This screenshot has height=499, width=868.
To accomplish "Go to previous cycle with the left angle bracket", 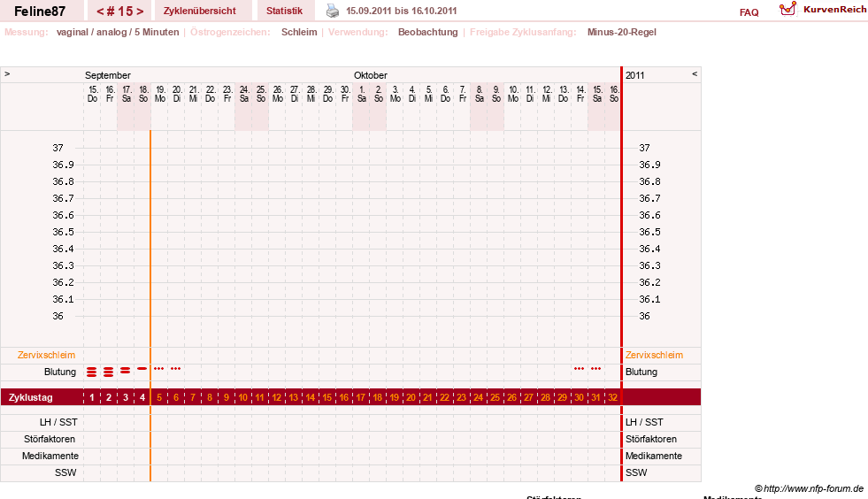I will click(100, 12).
